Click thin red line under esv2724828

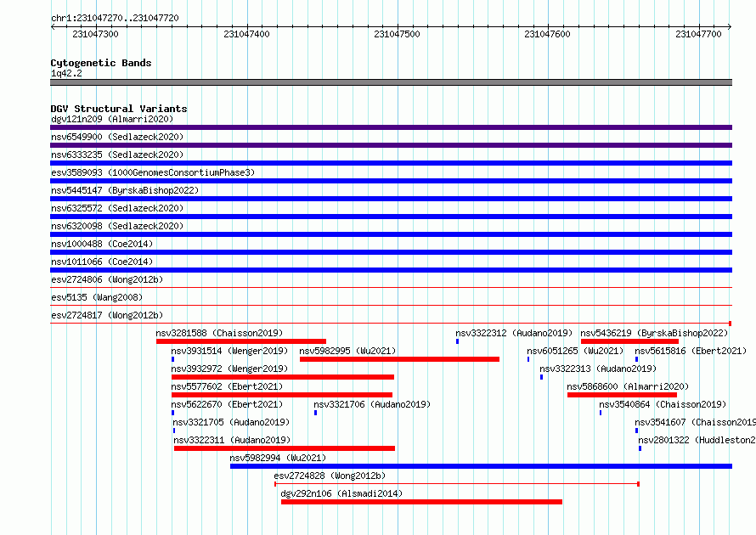[x=457, y=483]
